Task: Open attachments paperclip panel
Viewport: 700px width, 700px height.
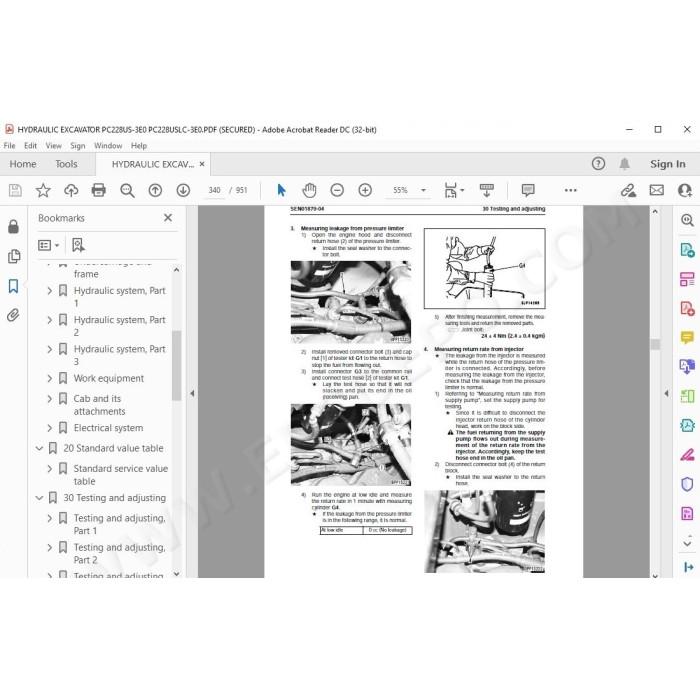Action: click(x=13, y=315)
